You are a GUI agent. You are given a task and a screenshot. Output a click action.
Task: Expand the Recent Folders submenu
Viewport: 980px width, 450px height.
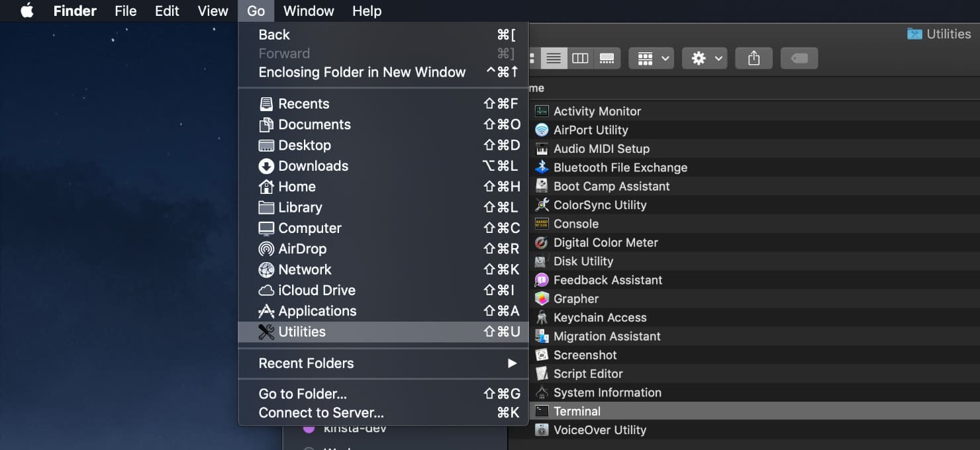click(306, 363)
